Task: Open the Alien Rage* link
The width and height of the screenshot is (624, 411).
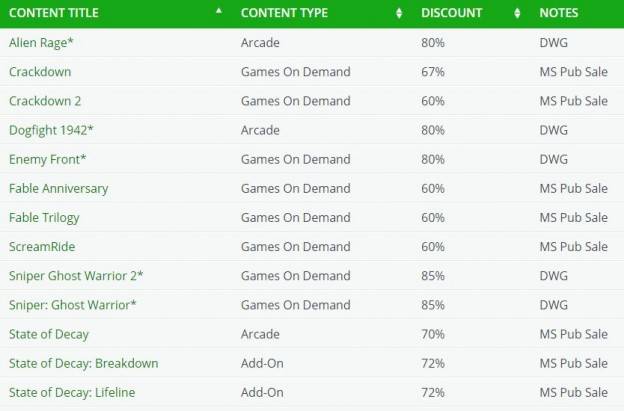Action: (41, 43)
